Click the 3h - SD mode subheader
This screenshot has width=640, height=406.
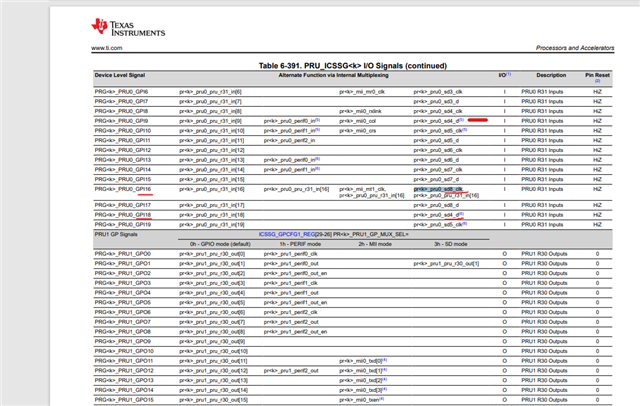tap(450, 244)
